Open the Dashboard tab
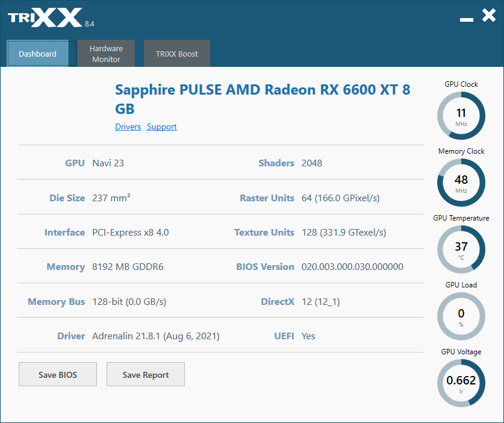This screenshot has height=423, width=504. (37, 54)
